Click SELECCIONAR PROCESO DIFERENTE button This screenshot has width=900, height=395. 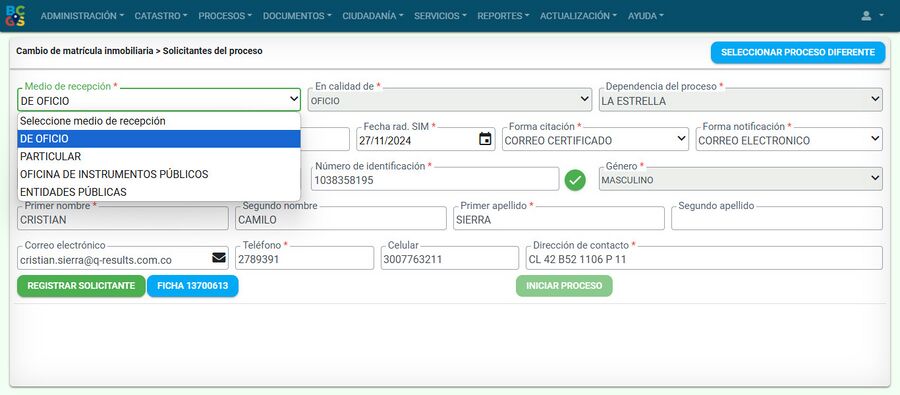pyautogui.click(x=798, y=52)
